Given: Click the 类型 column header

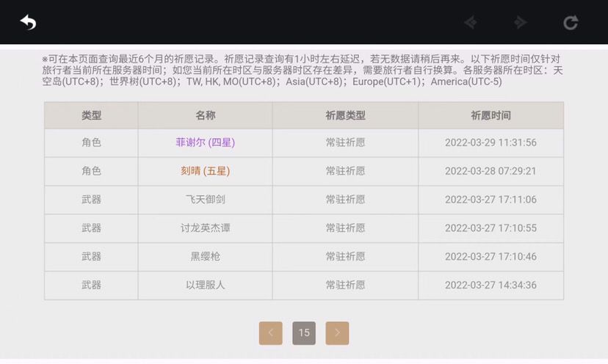Looking at the screenshot, I should tap(91, 115).
